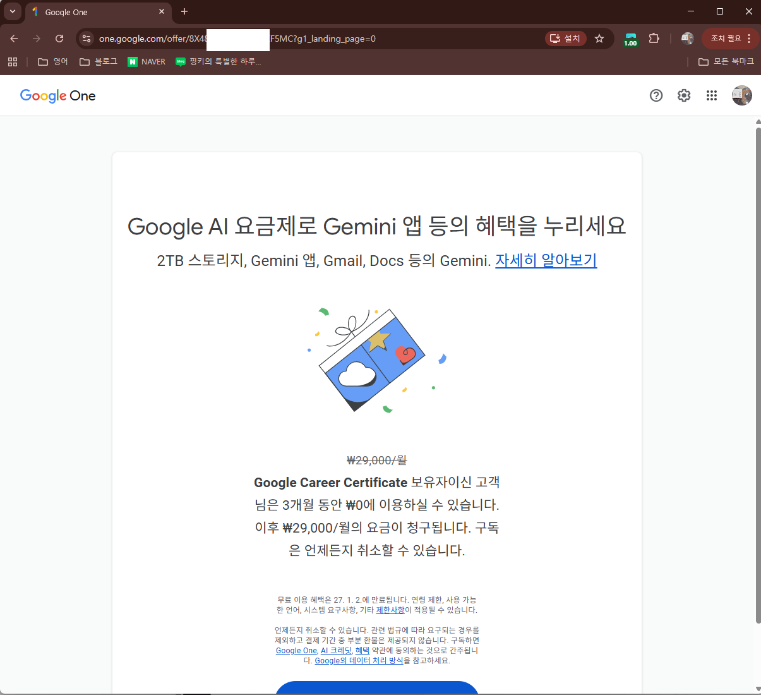This screenshot has height=700, width=761.
Task: Open a new tab
Action: pyautogui.click(x=184, y=11)
